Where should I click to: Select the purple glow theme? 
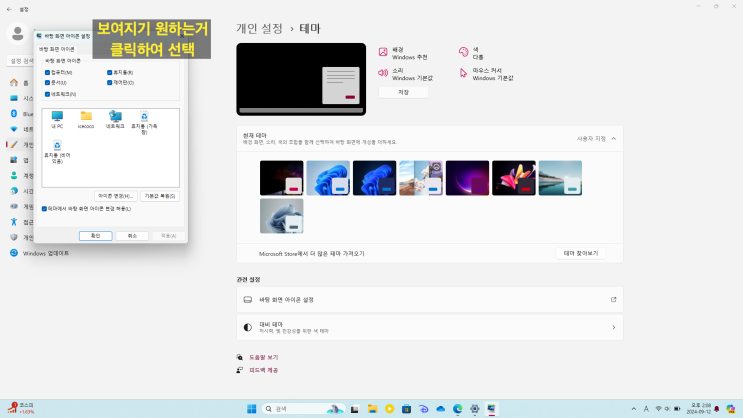[467, 178]
